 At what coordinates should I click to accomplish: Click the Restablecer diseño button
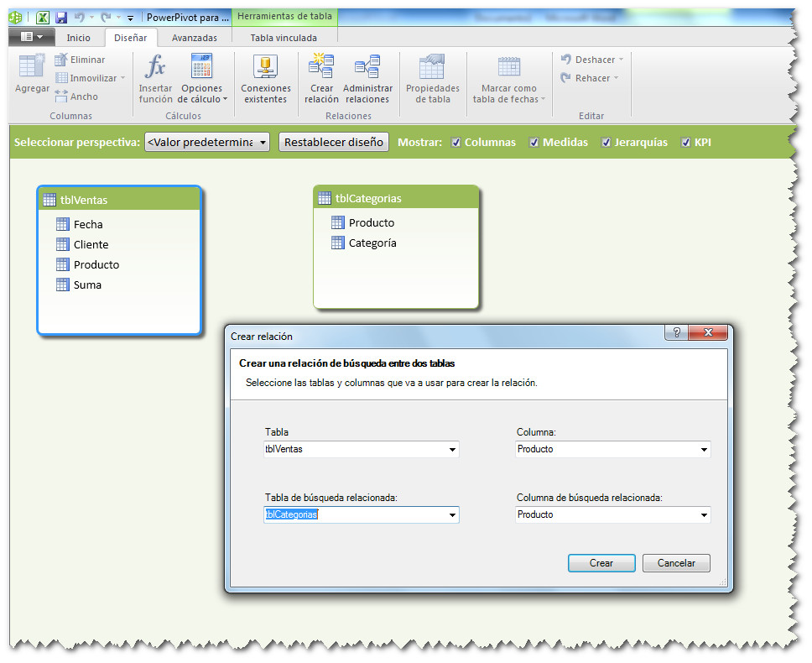[x=333, y=142]
